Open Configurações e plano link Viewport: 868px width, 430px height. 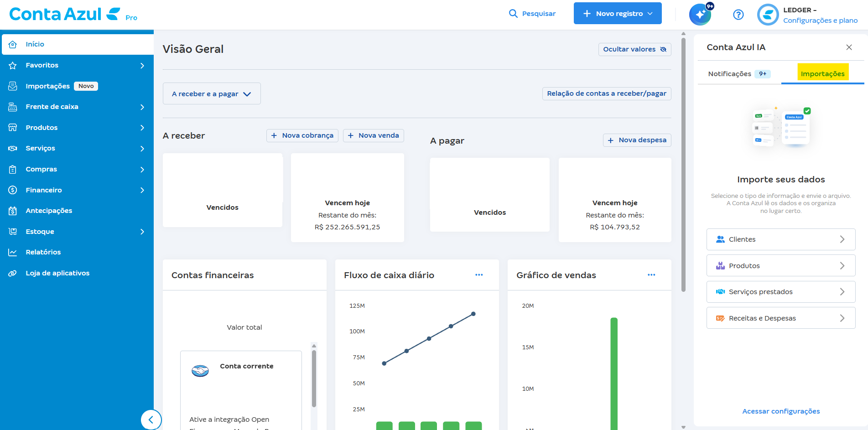pos(820,21)
